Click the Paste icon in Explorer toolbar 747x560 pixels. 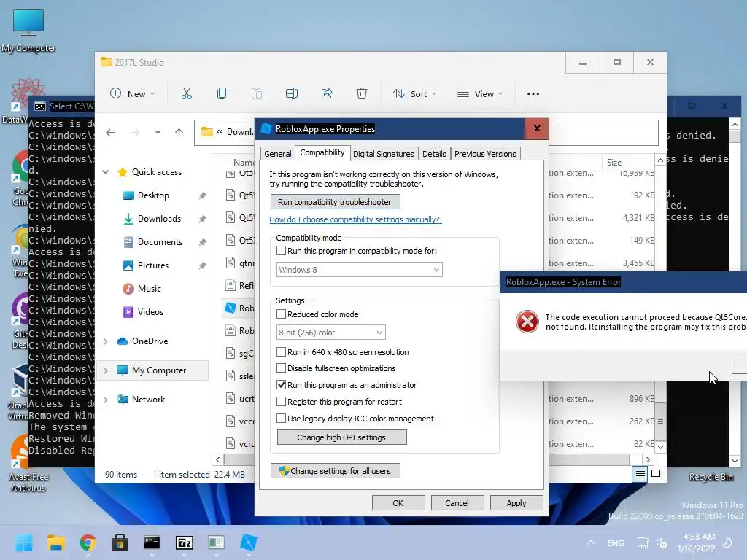click(256, 94)
